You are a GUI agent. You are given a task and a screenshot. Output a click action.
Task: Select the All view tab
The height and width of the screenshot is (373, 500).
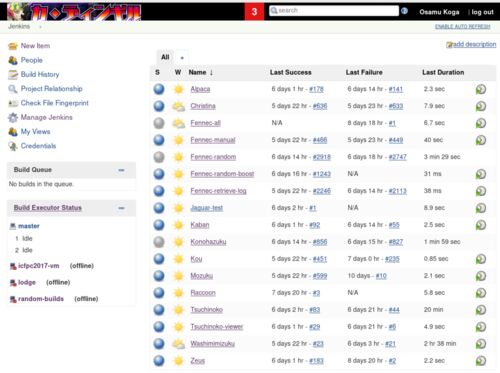(165, 57)
